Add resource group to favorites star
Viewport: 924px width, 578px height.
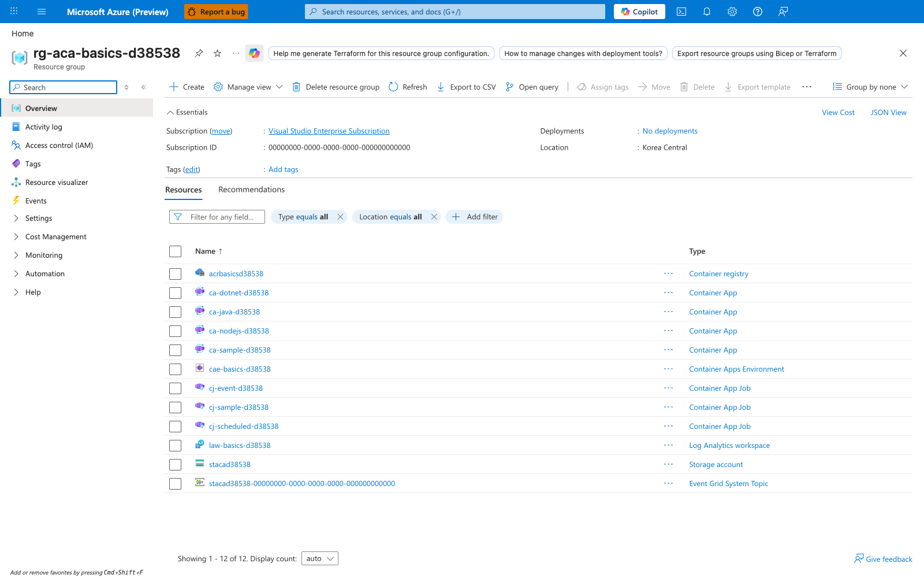click(217, 53)
